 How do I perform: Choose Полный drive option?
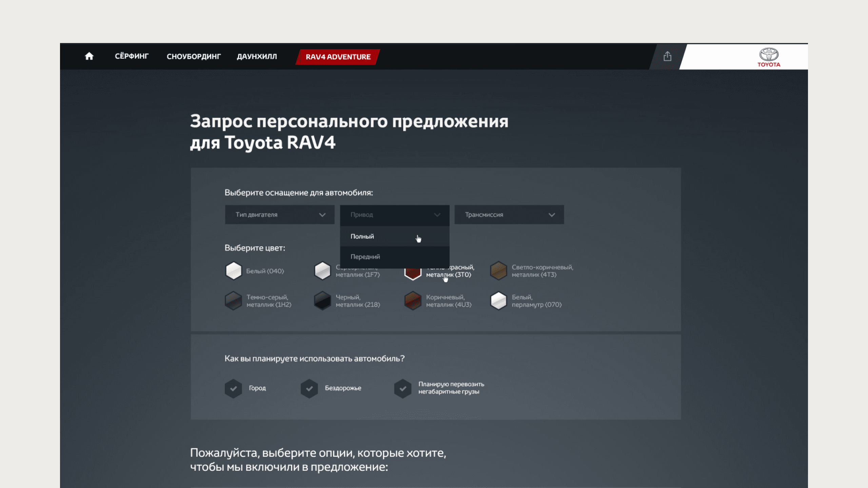pyautogui.click(x=395, y=236)
